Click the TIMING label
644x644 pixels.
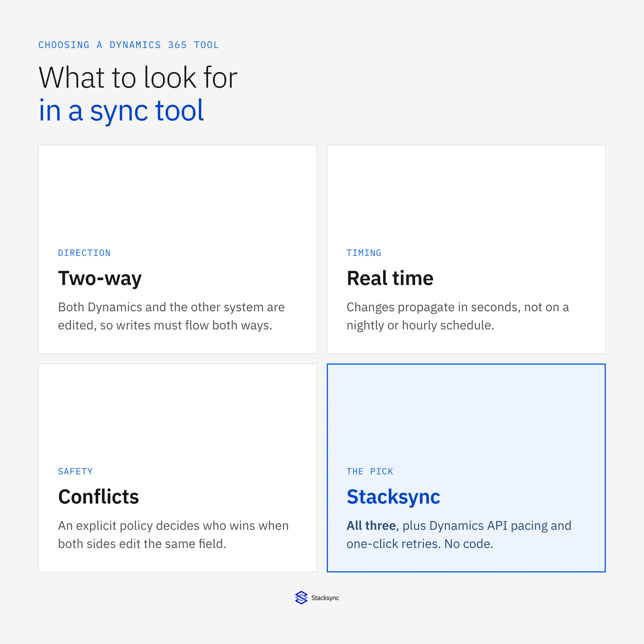coord(364,253)
